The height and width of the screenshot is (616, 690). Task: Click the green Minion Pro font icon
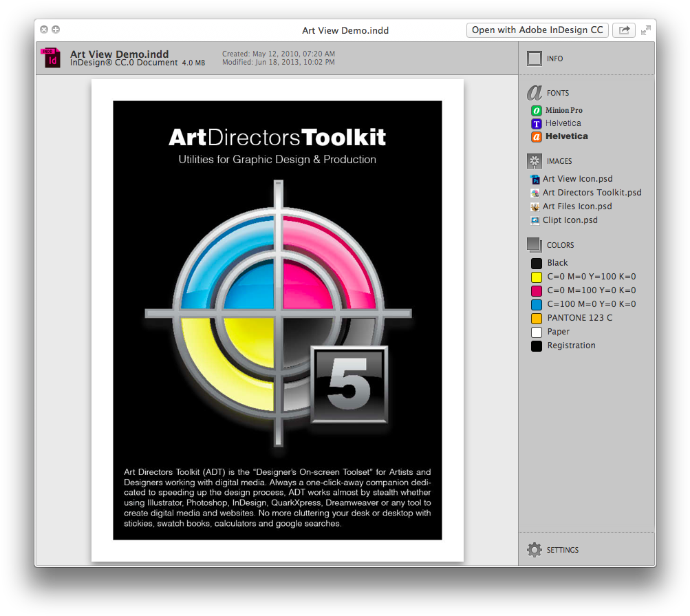point(537,110)
